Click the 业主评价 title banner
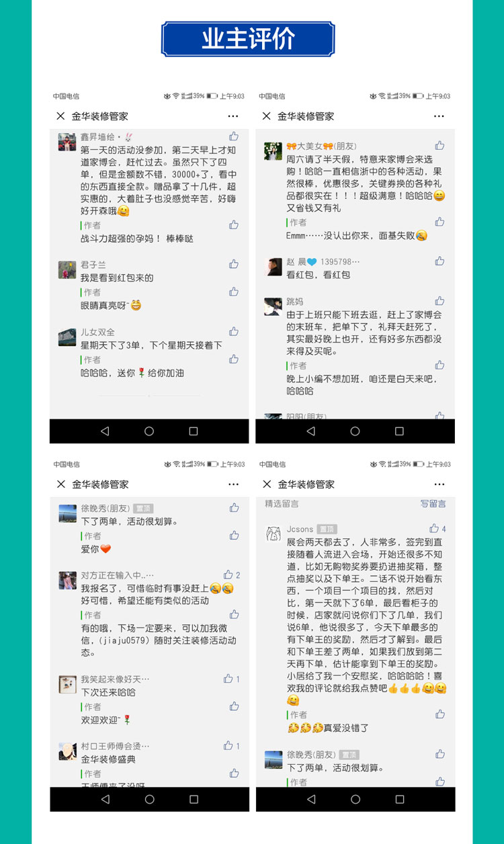Screen dimensions: 504x844 [x=248, y=39]
